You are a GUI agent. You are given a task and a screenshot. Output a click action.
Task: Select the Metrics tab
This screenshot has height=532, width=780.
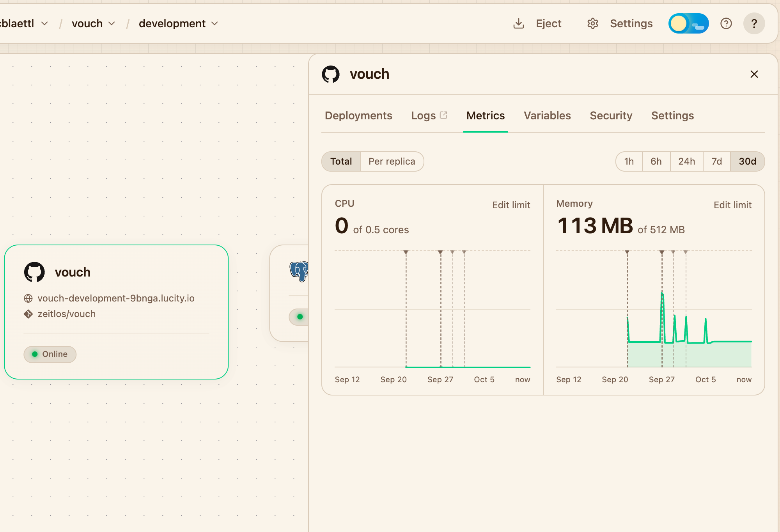tap(486, 115)
